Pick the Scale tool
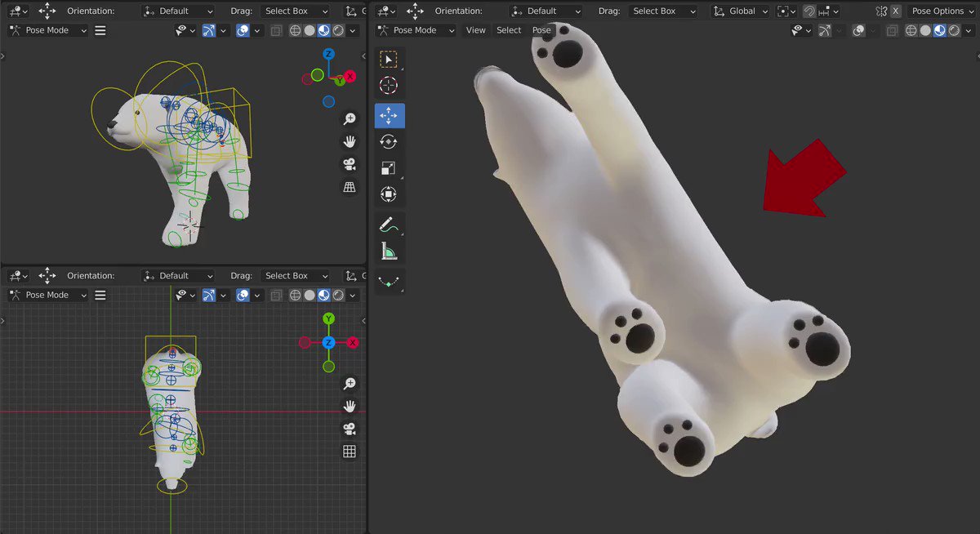 tap(389, 168)
